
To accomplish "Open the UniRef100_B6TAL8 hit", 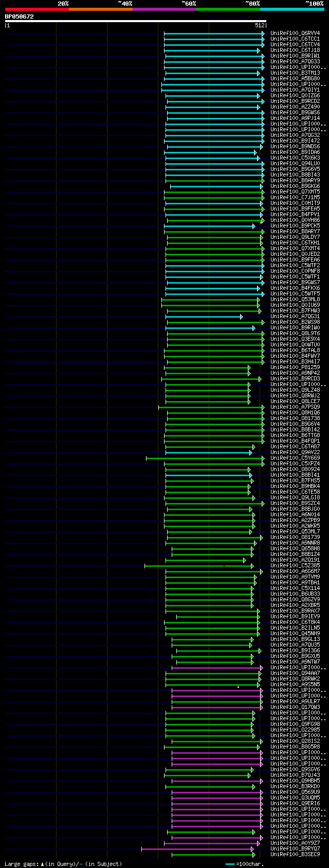I will (295, 350).
